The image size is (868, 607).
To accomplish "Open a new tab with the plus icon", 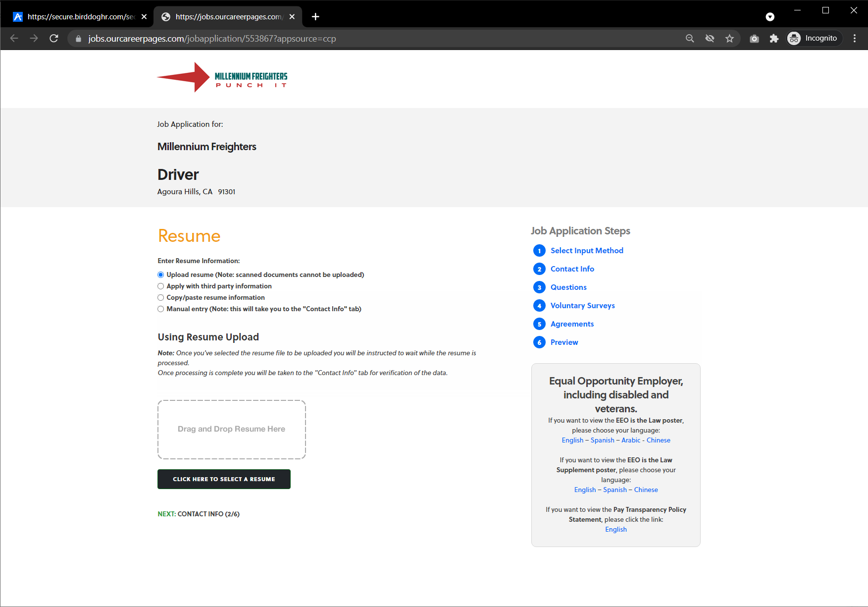I will [x=315, y=16].
